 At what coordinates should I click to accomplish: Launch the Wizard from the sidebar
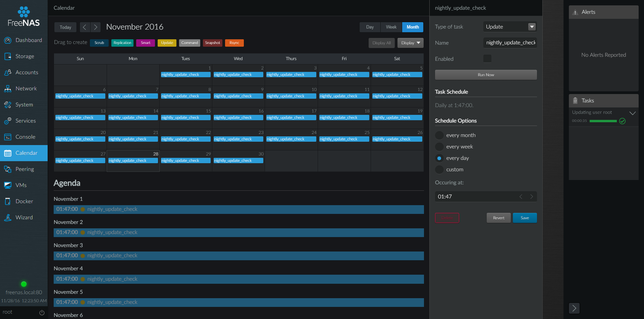click(23, 217)
